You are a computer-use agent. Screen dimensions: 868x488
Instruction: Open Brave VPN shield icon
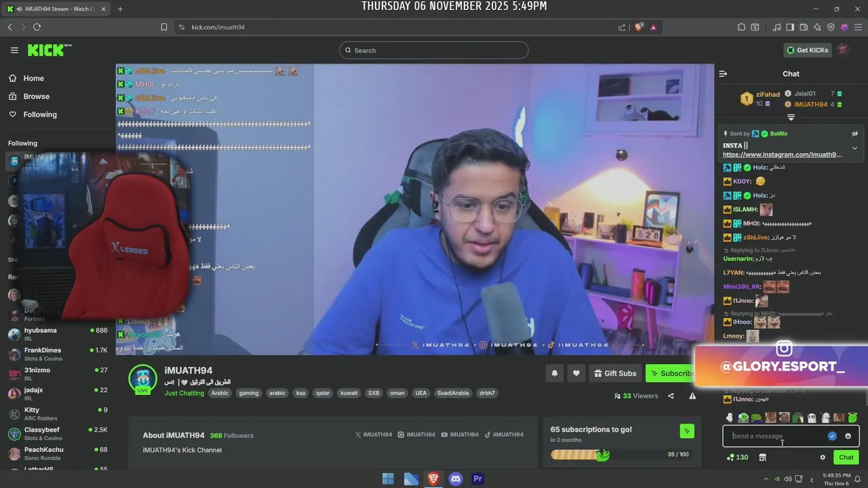tap(831, 27)
